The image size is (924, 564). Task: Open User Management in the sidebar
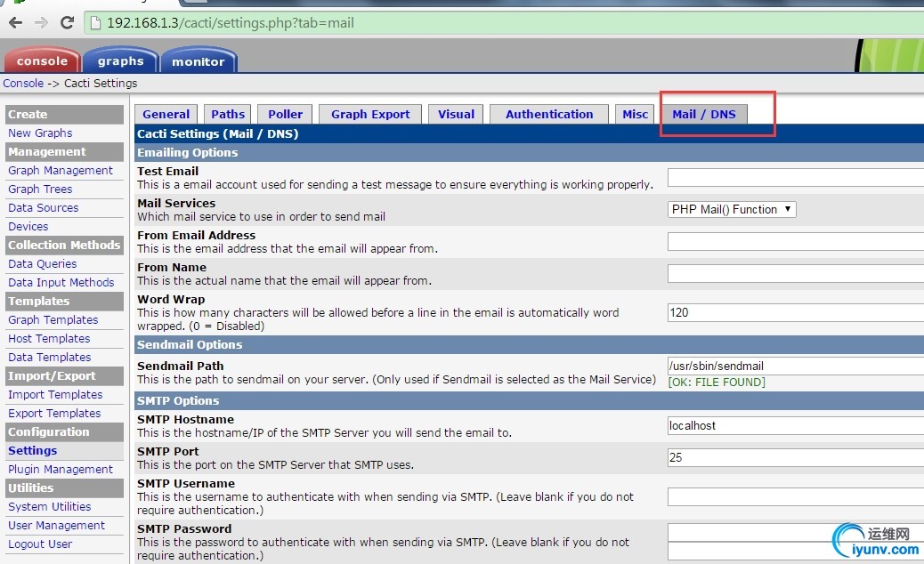pos(57,525)
